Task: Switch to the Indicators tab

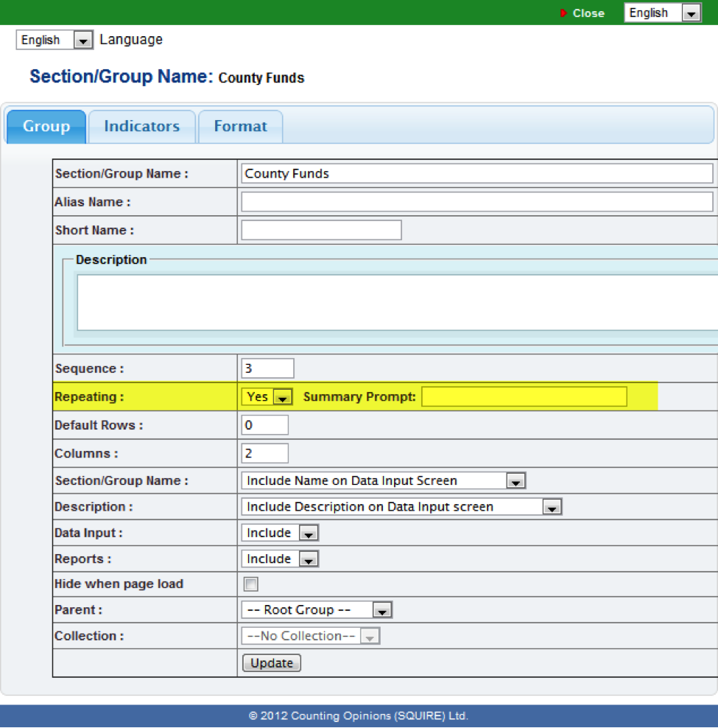Action: click(x=141, y=126)
